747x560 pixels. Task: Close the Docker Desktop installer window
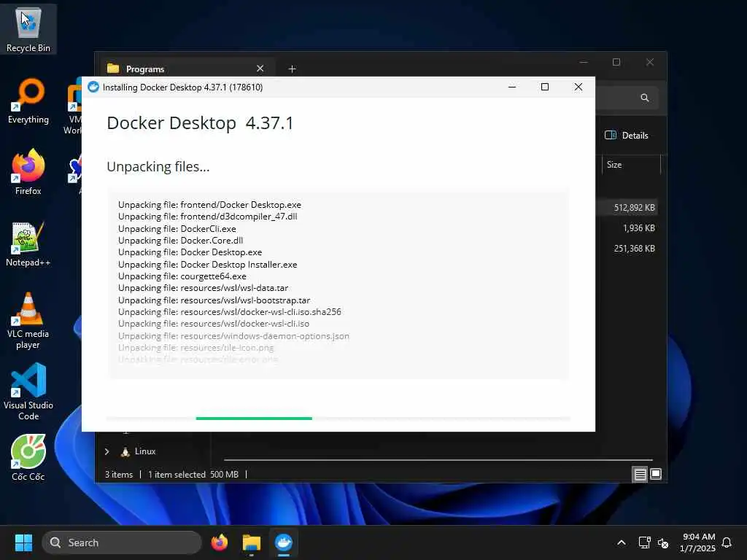578,87
